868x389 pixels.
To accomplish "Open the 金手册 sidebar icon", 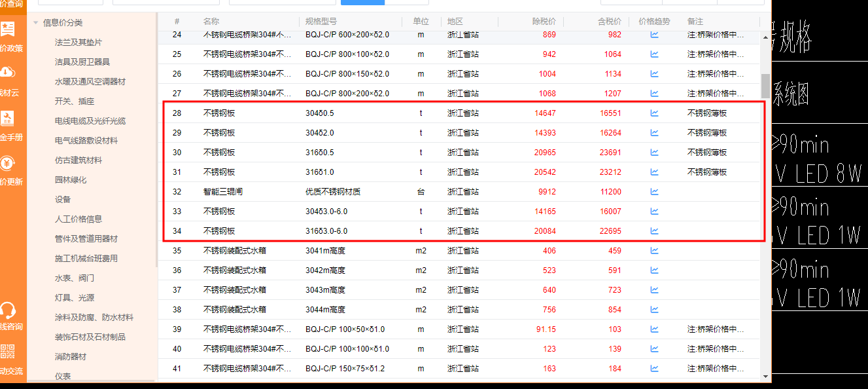I will click(x=9, y=118).
